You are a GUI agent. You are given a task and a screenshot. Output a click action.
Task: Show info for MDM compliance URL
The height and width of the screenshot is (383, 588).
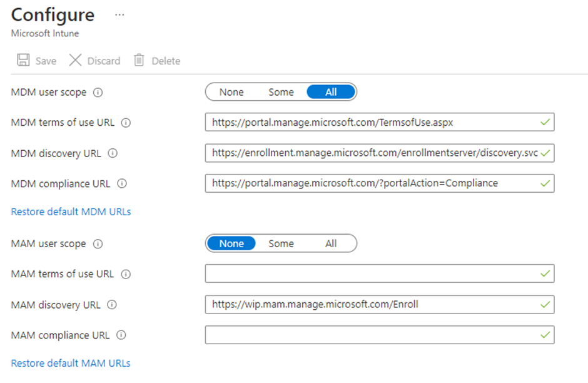click(x=122, y=183)
